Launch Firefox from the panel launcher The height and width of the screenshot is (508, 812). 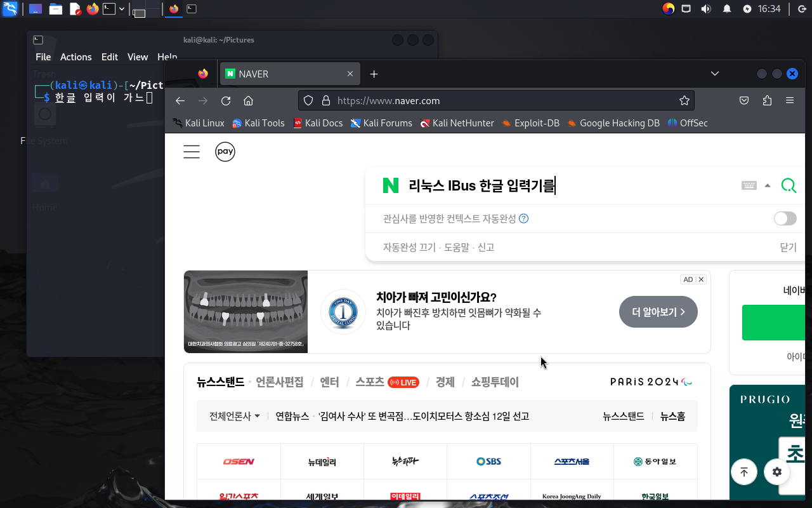[93, 9]
